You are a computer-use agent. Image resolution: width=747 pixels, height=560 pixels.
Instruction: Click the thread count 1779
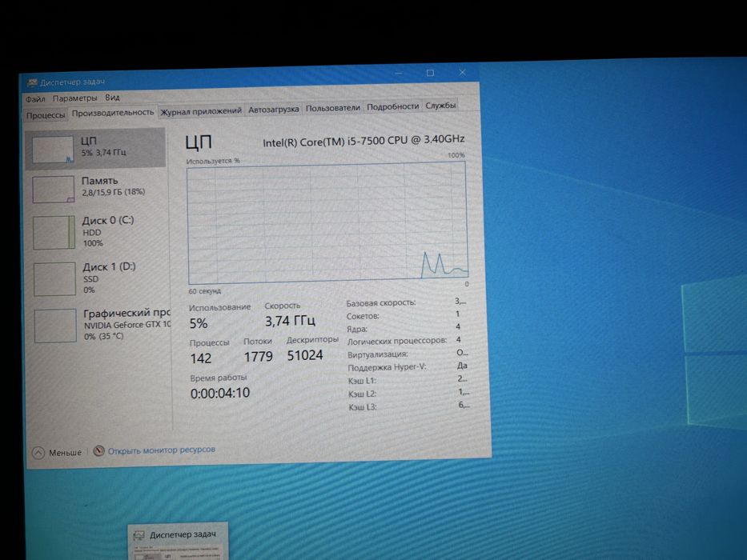pos(259,357)
